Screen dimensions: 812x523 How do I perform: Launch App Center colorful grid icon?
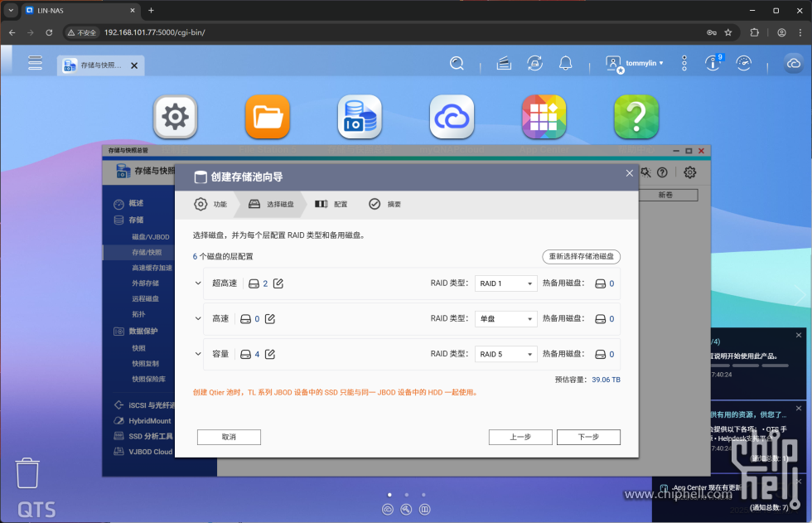point(544,117)
